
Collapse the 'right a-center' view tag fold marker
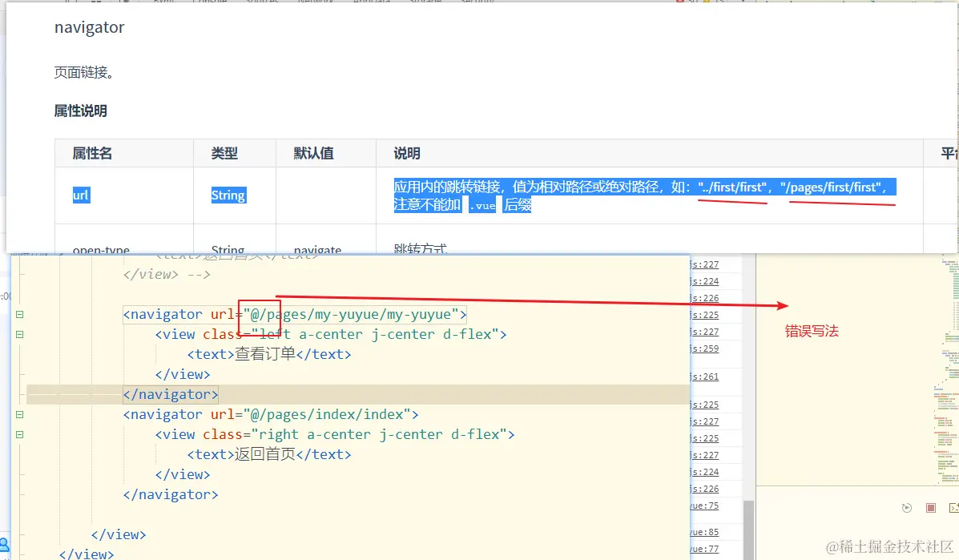pos(19,435)
